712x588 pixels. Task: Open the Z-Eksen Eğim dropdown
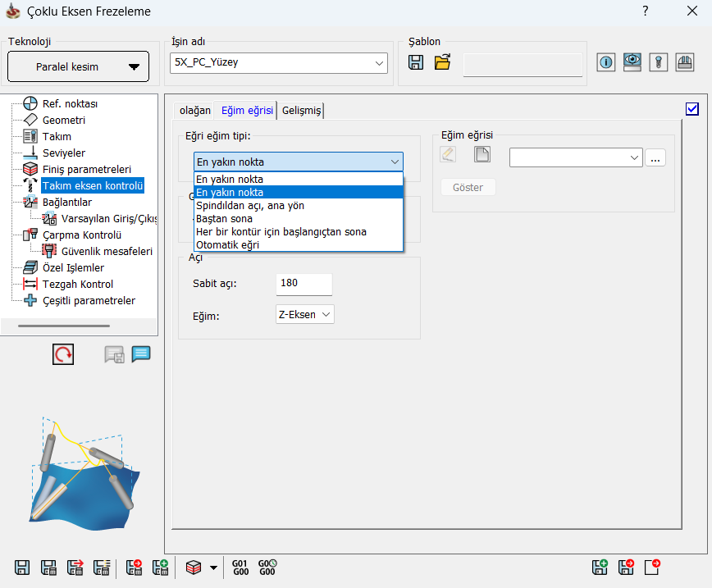(305, 314)
